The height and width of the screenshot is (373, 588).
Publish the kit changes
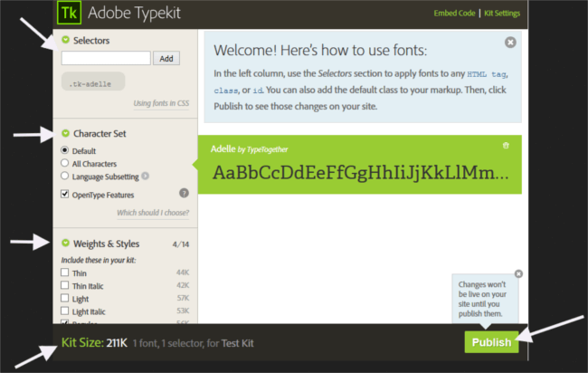491,342
